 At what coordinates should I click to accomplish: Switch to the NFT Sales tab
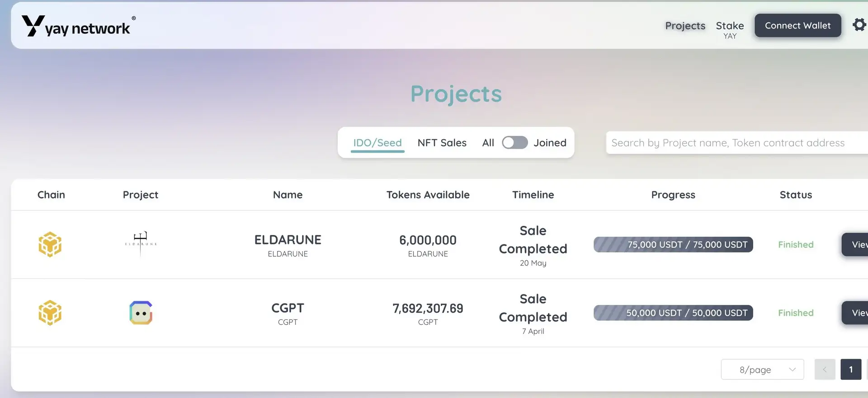click(x=442, y=143)
